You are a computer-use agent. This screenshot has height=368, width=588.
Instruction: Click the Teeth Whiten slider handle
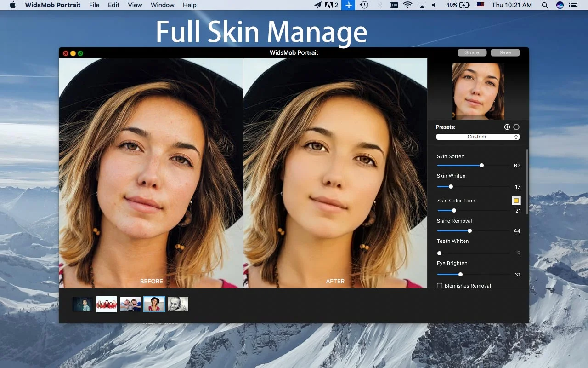pyautogui.click(x=439, y=253)
